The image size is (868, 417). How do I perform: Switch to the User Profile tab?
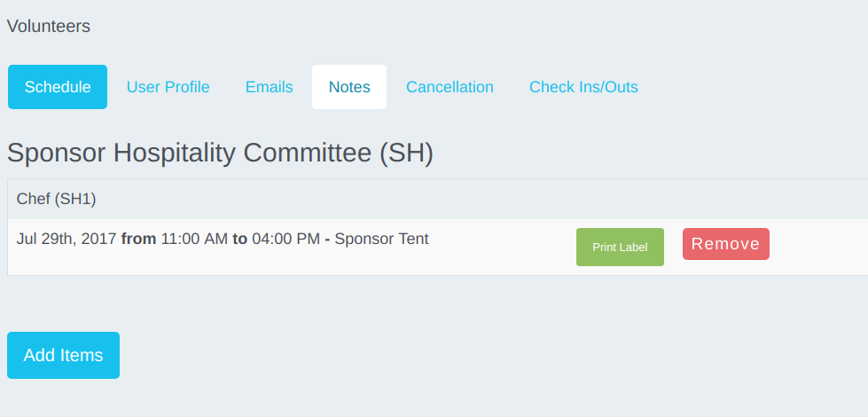(168, 87)
